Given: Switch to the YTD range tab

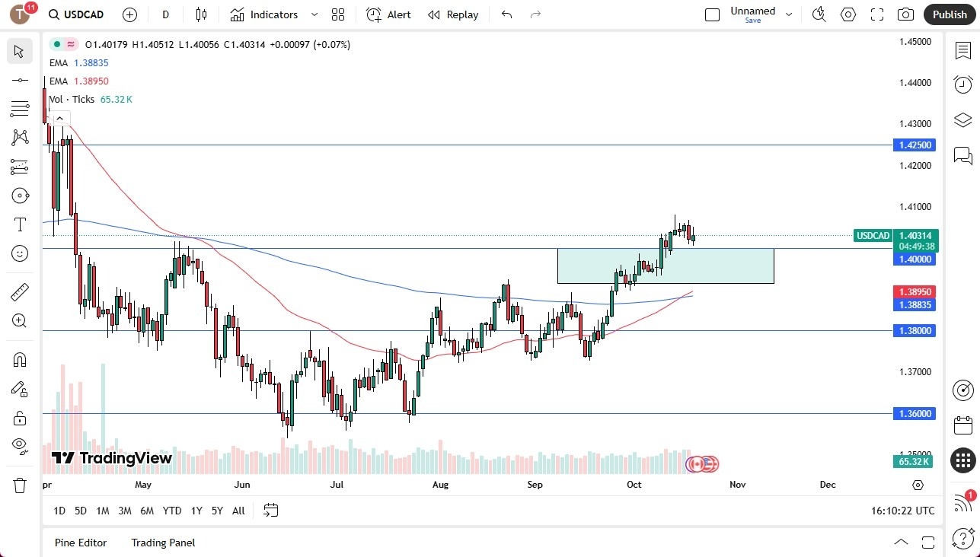Looking at the screenshot, I should [x=171, y=511].
